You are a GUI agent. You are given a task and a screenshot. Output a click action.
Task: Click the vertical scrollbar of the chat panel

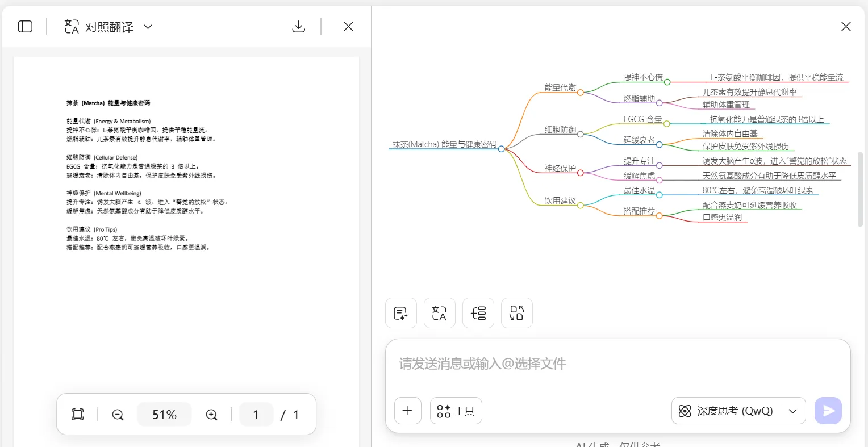(860, 189)
